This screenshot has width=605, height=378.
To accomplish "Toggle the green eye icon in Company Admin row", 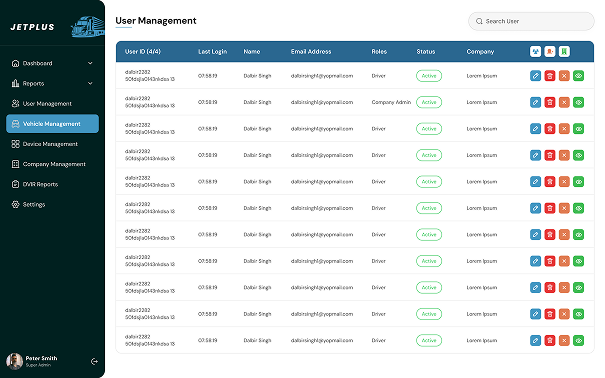I will coord(578,102).
